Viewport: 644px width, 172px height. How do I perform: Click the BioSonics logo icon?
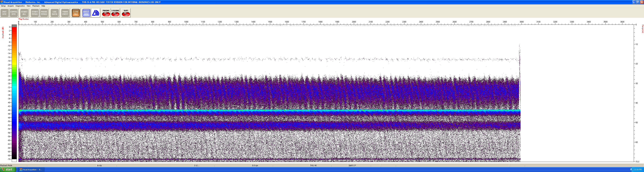95,13
